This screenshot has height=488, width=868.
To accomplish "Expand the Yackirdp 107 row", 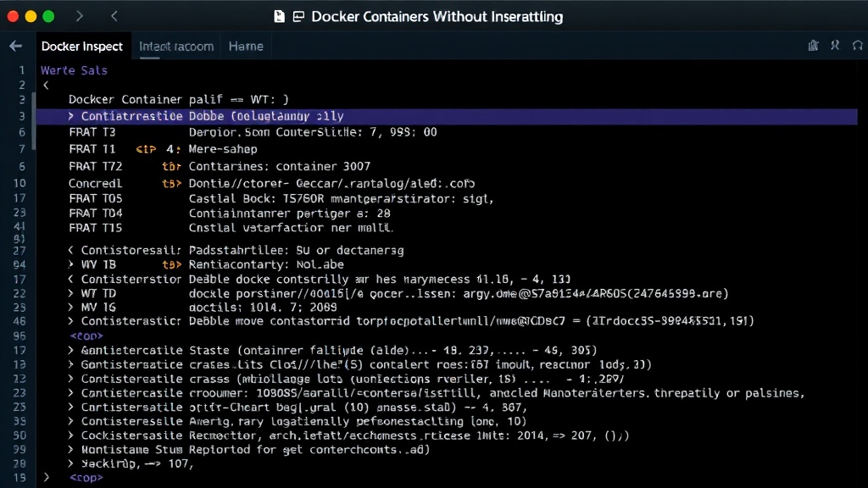I will 71,463.
